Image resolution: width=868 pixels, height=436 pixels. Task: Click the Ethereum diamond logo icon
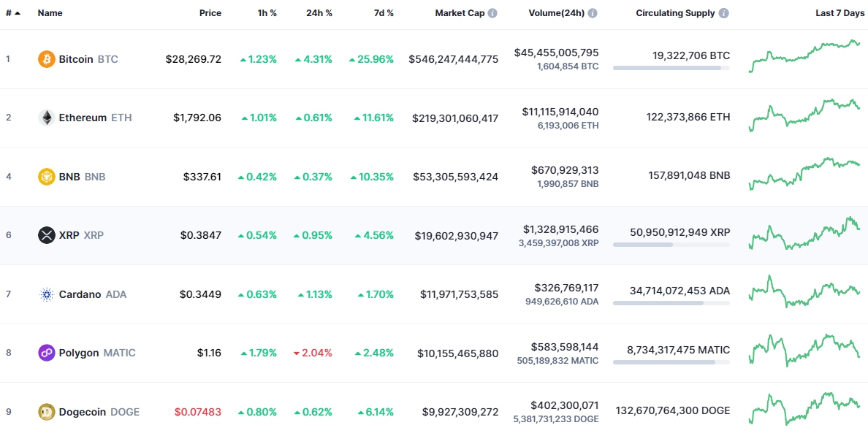(x=47, y=118)
